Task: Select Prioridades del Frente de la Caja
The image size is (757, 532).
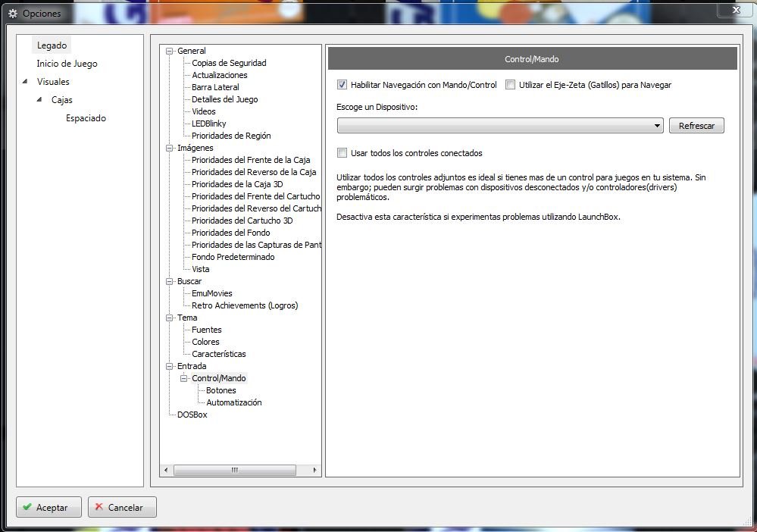Action: pos(251,160)
